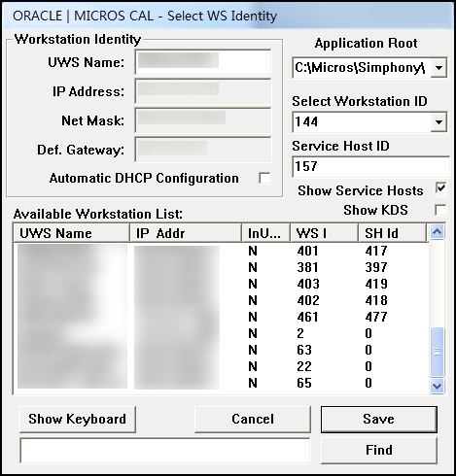Save the workstation identity
456x476 pixels.
point(379,420)
